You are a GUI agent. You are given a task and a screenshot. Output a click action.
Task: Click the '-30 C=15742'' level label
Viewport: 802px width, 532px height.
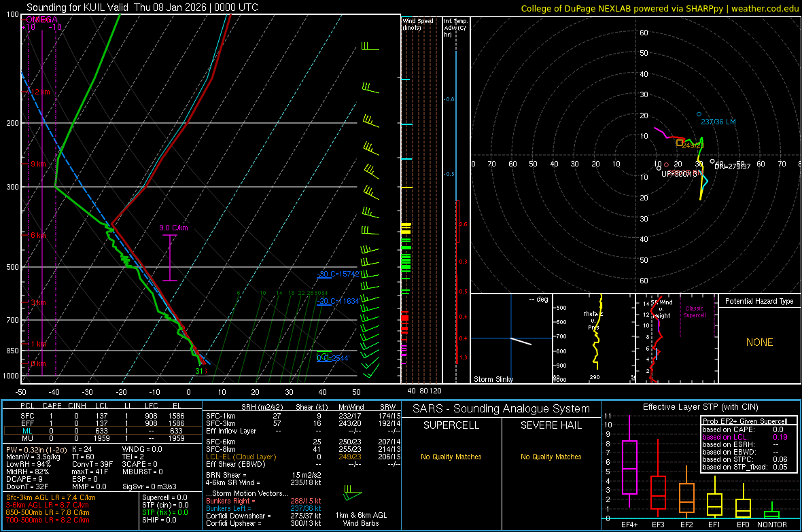[338, 274]
